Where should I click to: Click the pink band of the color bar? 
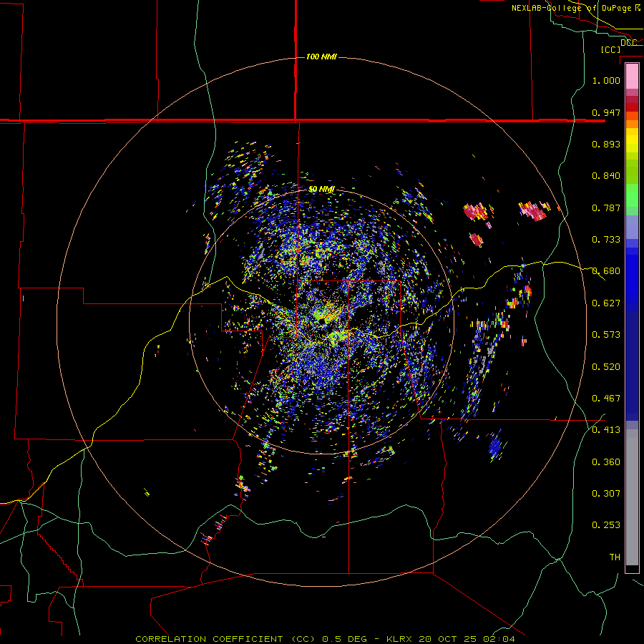pos(632,76)
